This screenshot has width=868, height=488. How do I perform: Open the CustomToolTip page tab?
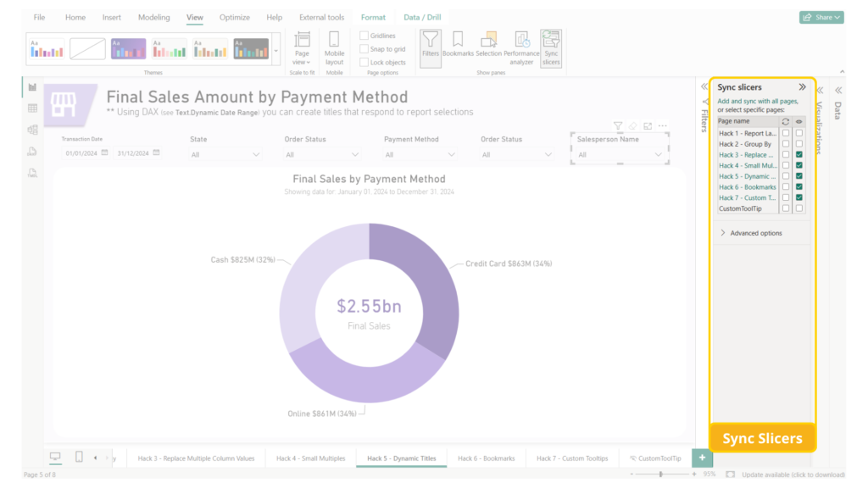tap(655, 458)
